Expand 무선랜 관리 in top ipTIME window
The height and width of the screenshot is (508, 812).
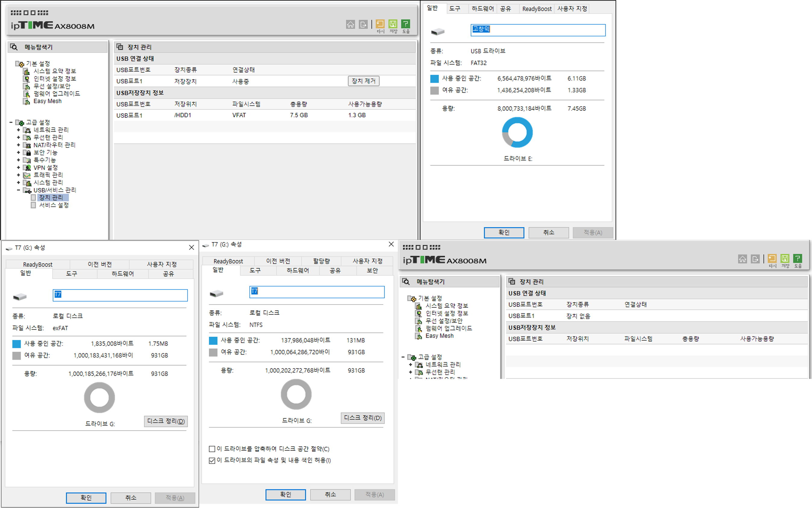pos(18,138)
